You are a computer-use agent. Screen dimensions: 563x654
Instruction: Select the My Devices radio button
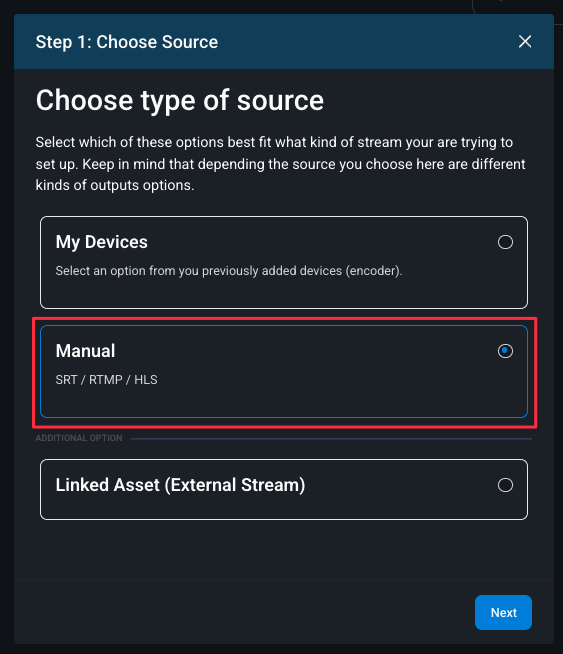[x=505, y=242]
